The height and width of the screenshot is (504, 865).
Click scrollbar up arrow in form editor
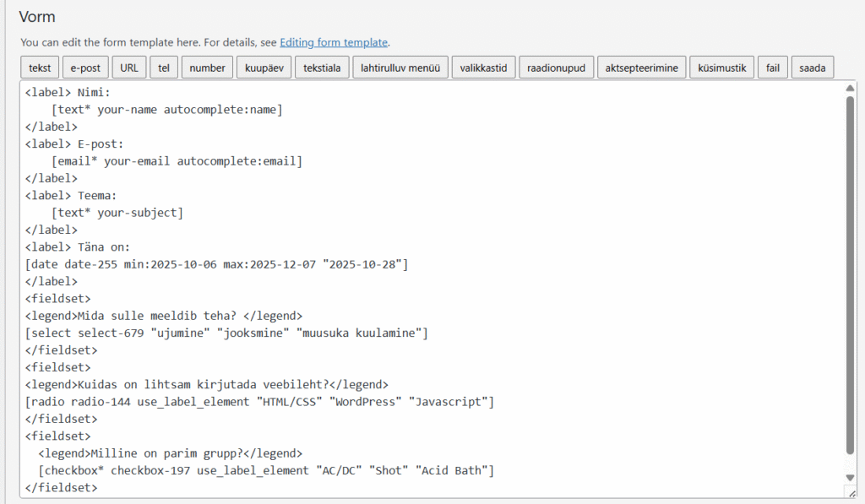point(849,87)
